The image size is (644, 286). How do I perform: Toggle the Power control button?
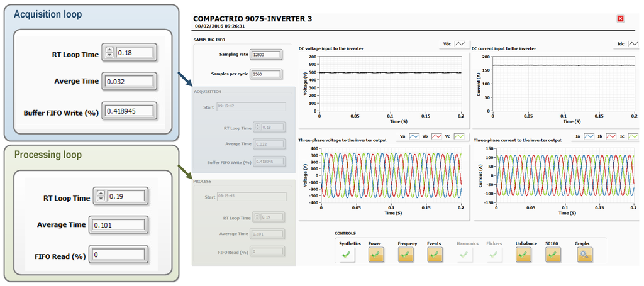pyautogui.click(x=376, y=255)
